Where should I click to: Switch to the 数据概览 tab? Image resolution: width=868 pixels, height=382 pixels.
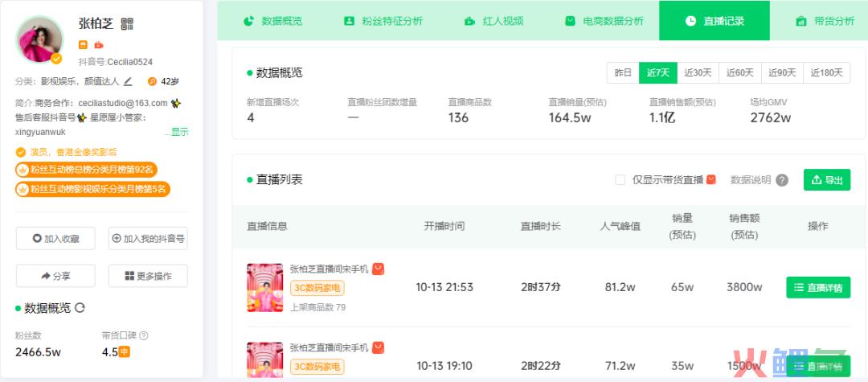tap(273, 21)
